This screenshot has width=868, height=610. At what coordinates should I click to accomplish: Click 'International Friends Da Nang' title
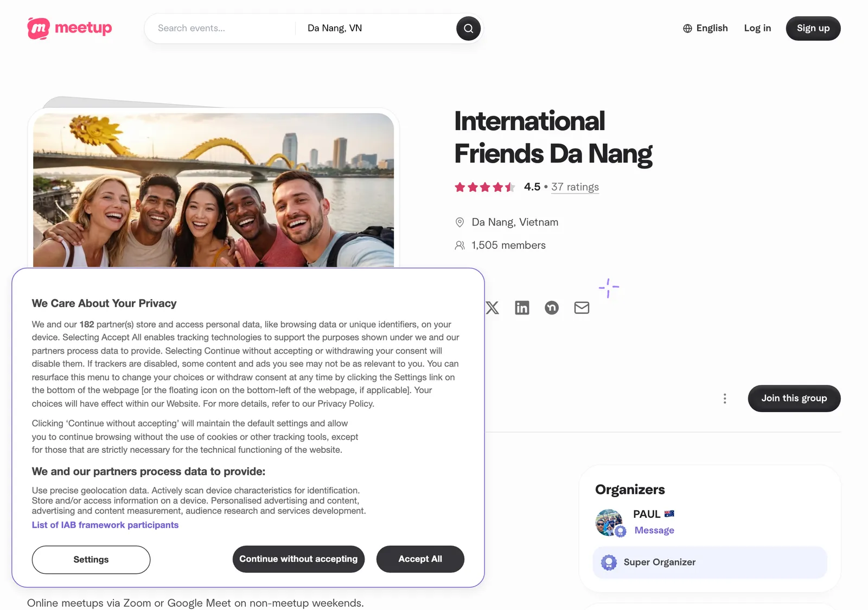[553, 137]
